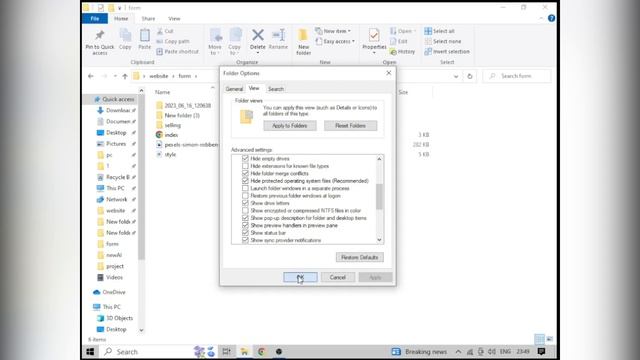The height and width of the screenshot is (360, 640).
Task: Click Cancel in Folder Options
Action: pos(338,277)
